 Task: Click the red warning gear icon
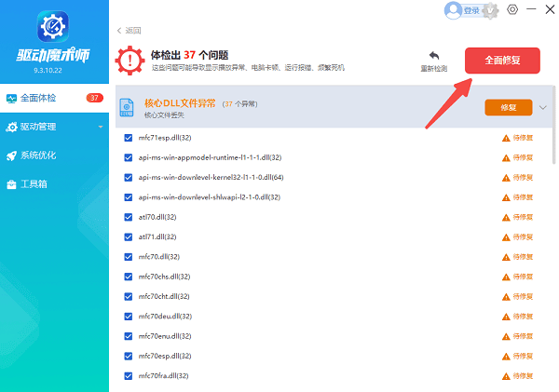130,61
